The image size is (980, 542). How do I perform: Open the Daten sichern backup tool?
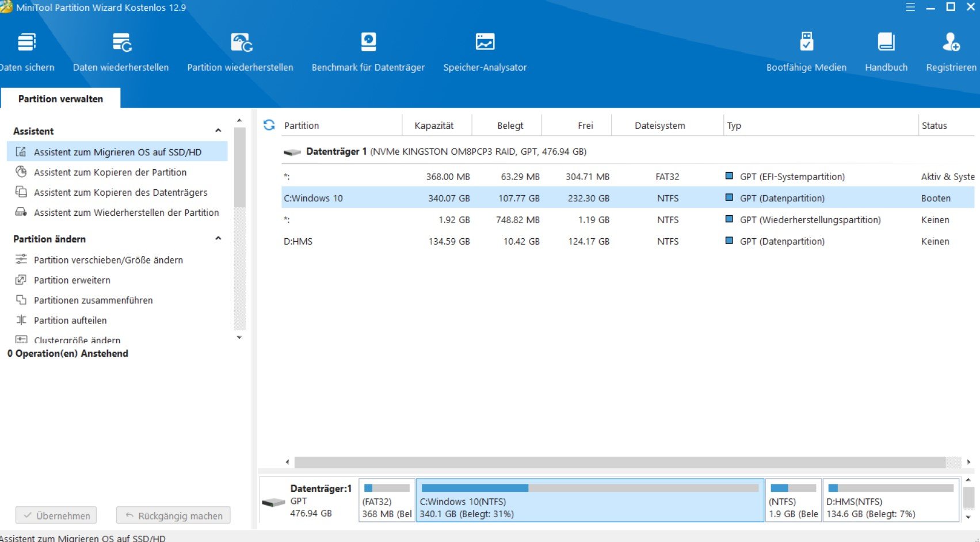click(26, 52)
